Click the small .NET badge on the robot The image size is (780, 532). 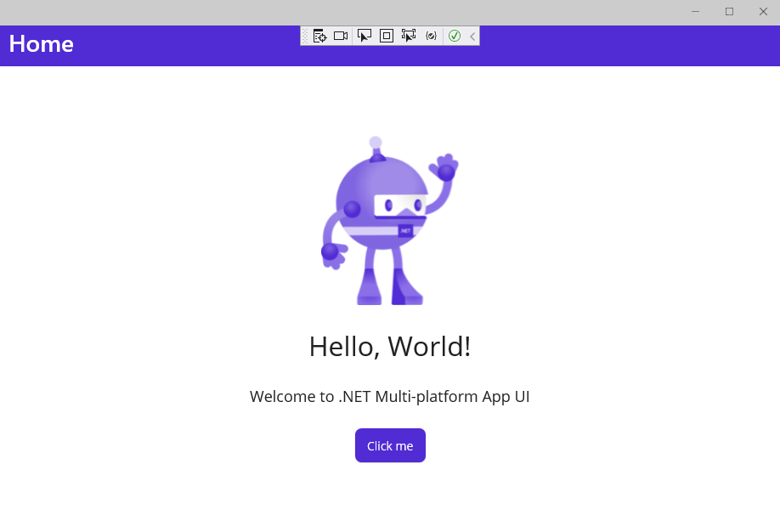(x=405, y=230)
